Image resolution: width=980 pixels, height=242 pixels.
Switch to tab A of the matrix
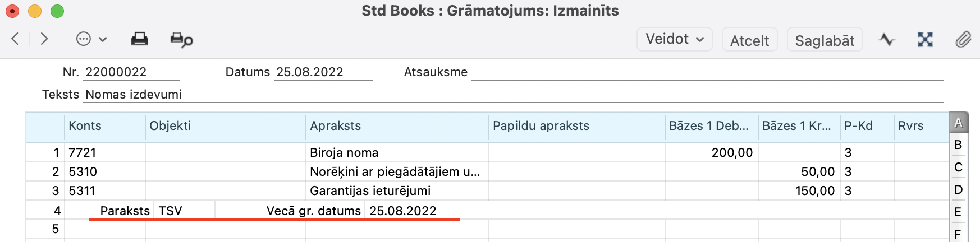click(x=958, y=123)
